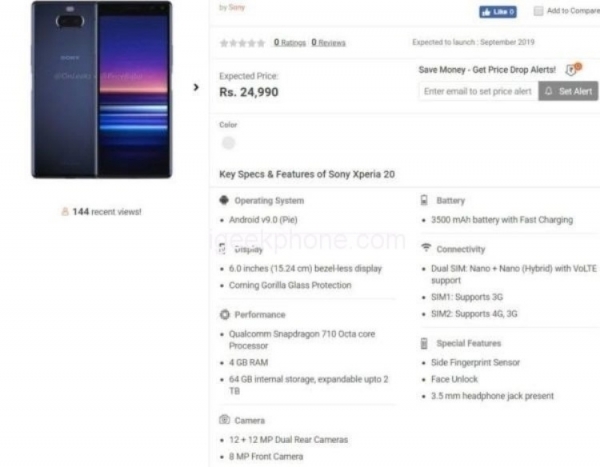
Task: Open the Sony brand link
Action: (236, 7)
